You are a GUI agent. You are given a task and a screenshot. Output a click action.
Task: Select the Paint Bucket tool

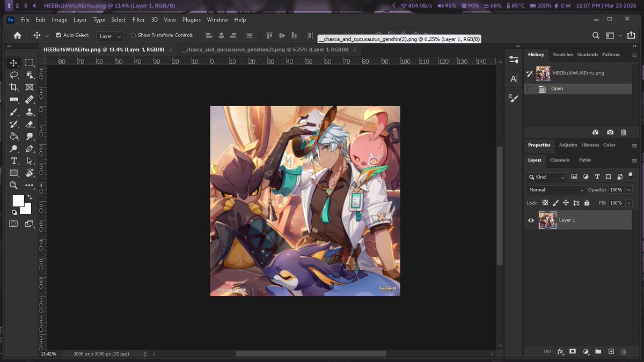(14, 136)
